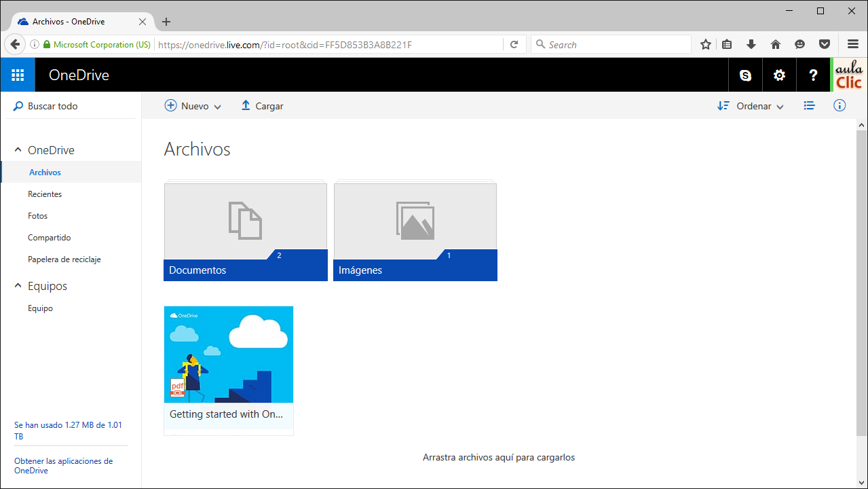868x489 pixels.
Task: Click the Buscar todo search field
Action: [71, 106]
